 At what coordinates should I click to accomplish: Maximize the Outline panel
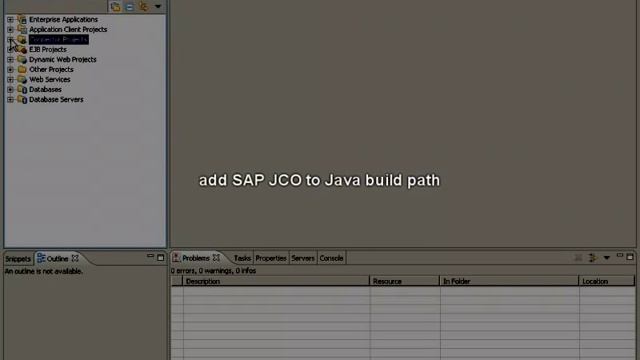[x=161, y=258]
